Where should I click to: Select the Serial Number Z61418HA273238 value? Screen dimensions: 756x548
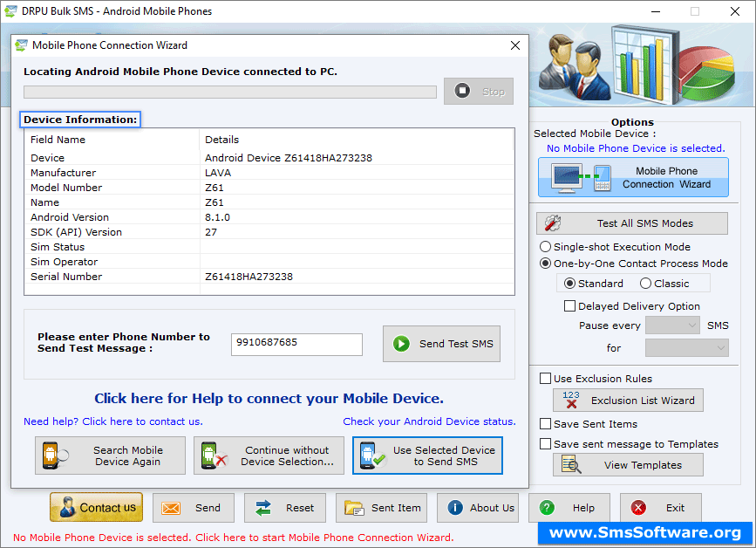tap(249, 277)
